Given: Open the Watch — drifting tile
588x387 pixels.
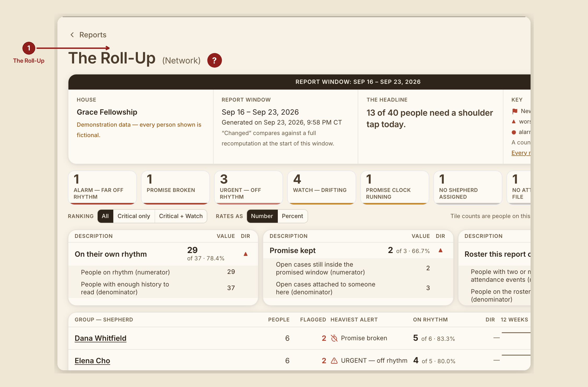Looking at the screenshot, I should [322, 187].
